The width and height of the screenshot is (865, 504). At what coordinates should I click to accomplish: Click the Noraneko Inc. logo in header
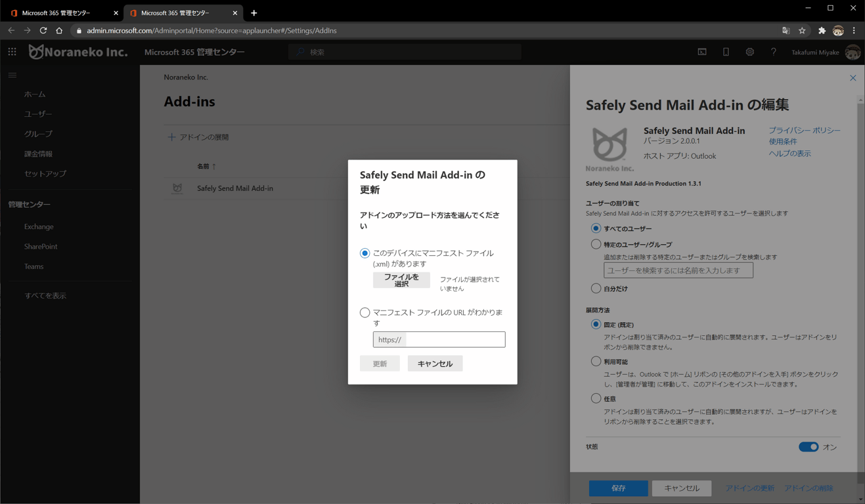coord(78,52)
